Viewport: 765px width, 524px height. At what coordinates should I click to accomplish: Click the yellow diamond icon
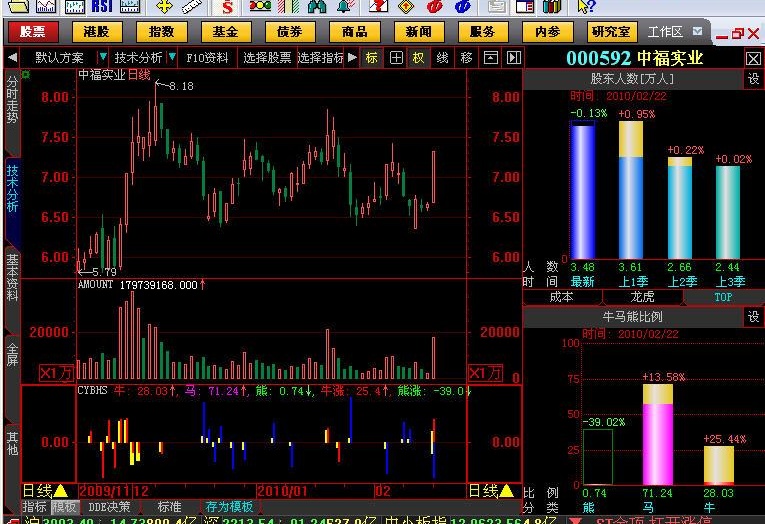(x=406, y=6)
